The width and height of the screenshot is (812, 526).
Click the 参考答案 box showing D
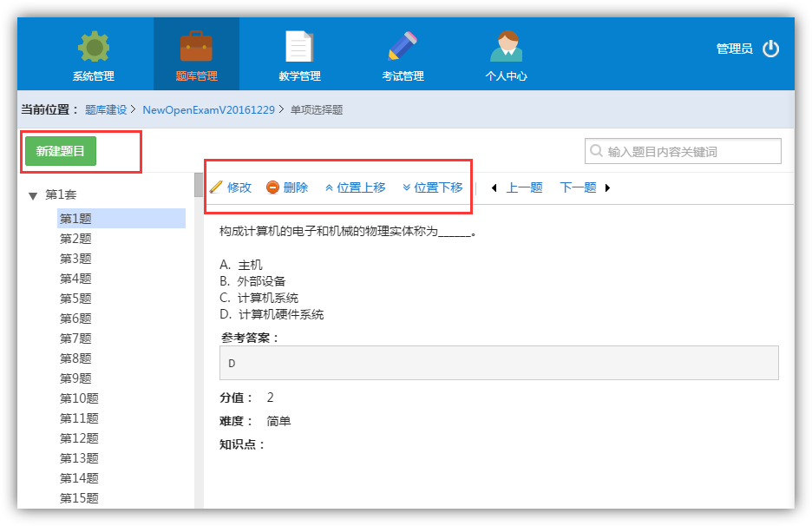pos(499,363)
